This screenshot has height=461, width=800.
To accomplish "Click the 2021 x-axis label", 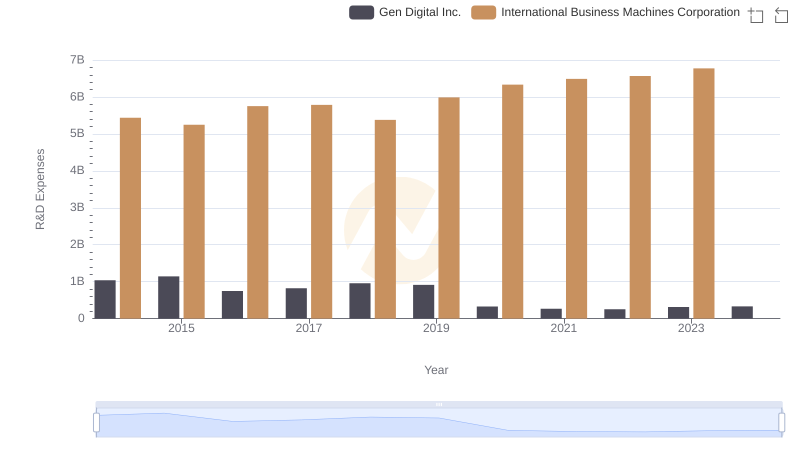I will (563, 328).
